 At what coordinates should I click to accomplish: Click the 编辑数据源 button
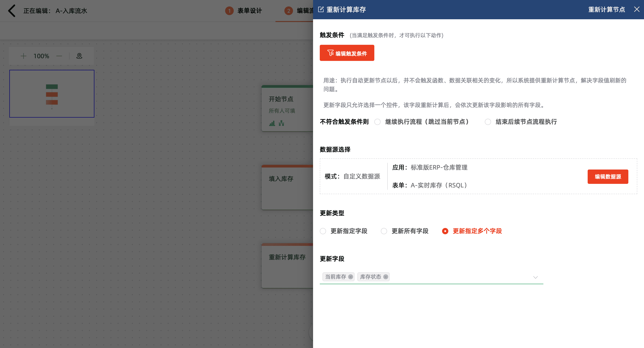(608, 176)
